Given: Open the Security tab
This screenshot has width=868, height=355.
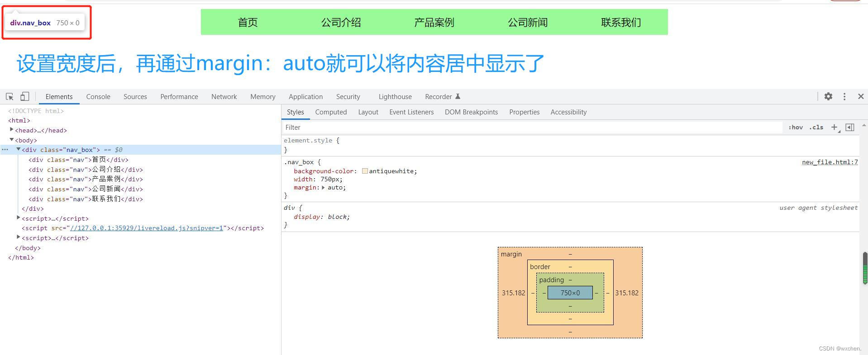Looking at the screenshot, I should tap(348, 97).
